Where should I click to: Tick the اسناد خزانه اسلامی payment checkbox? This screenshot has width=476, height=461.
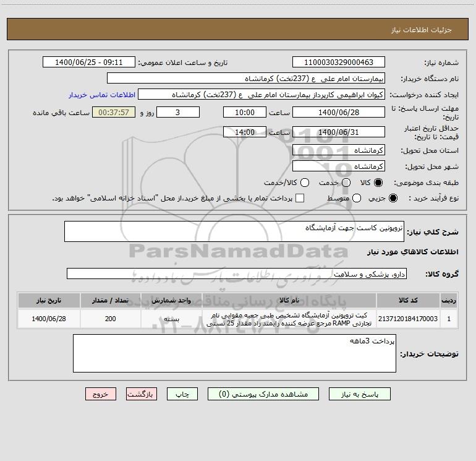point(300,198)
